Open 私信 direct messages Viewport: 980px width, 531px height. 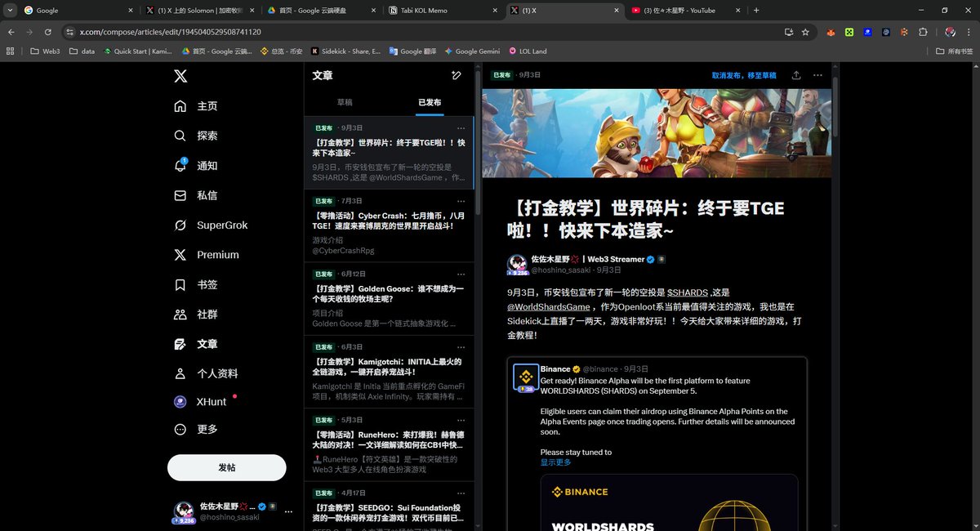tap(196, 195)
